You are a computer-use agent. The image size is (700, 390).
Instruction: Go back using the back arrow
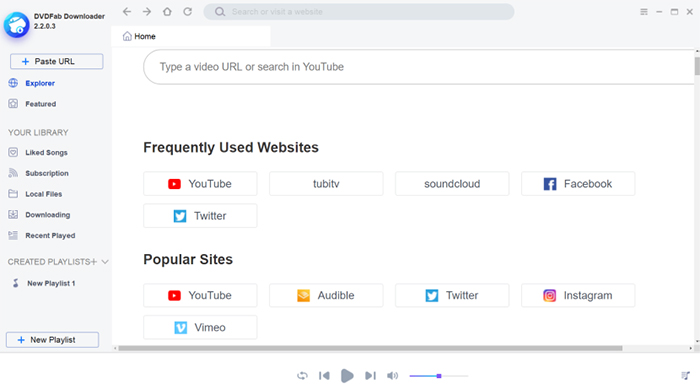(127, 12)
